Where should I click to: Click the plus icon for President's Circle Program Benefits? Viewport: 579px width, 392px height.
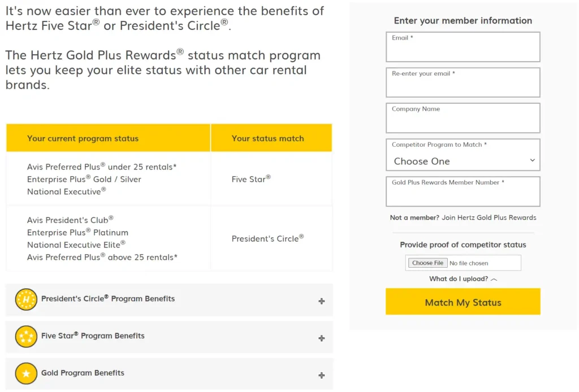pyautogui.click(x=321, y=300)
